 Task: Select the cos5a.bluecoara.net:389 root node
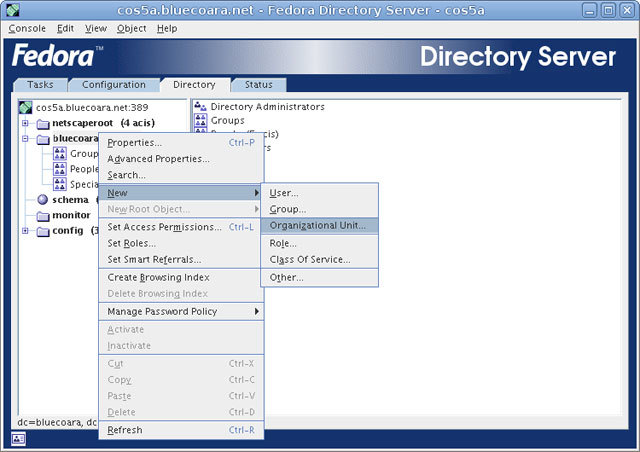tap(92, 108)
